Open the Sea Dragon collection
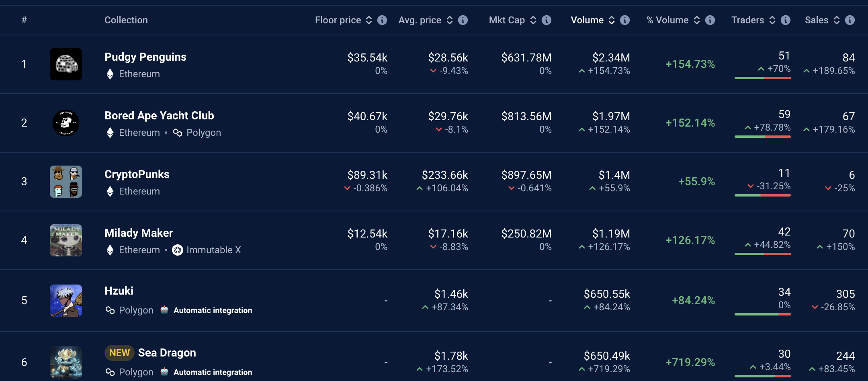This screenshot has width=868, height=381. click(167, 353)
